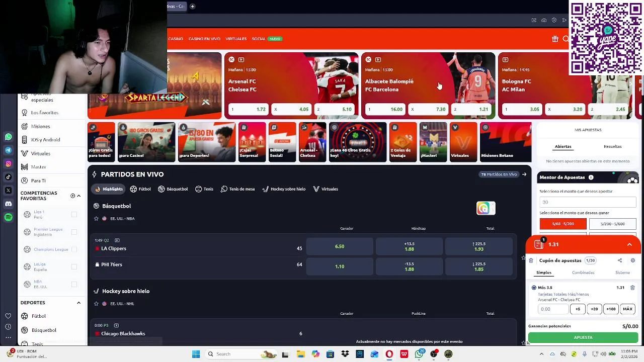The width and height of the screenshot is (644, 362).
Task: Select the S/60 - S/200 win range
Action: 563,224
